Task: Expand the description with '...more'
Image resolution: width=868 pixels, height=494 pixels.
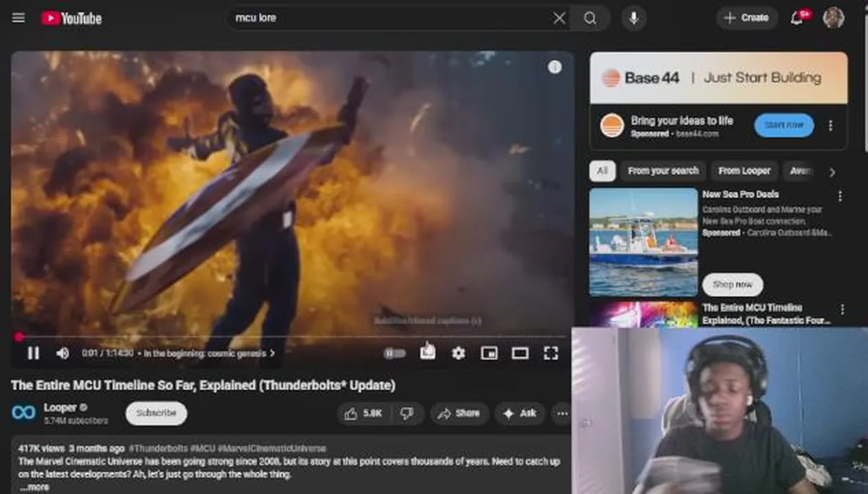Action: coord(34,487)
